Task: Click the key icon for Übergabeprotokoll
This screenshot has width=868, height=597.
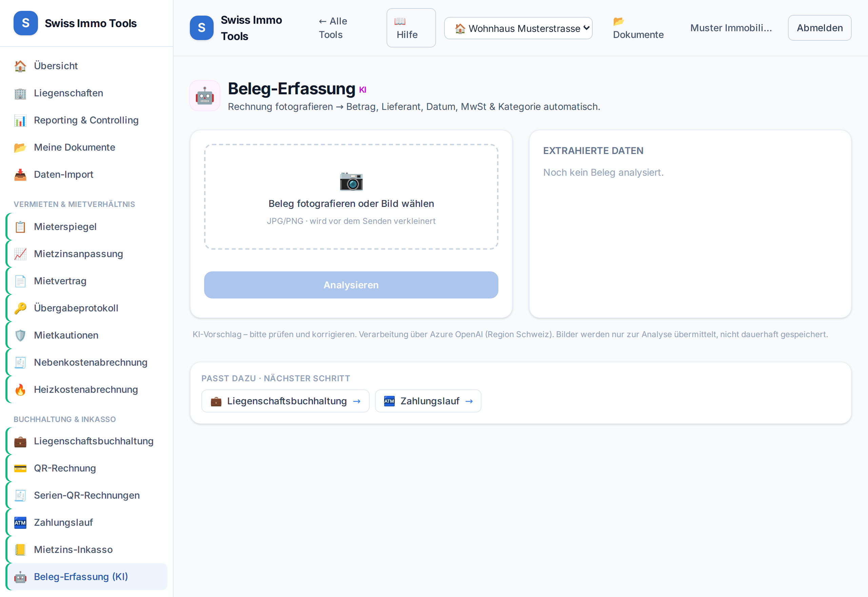Action: [x=20, y=308]
